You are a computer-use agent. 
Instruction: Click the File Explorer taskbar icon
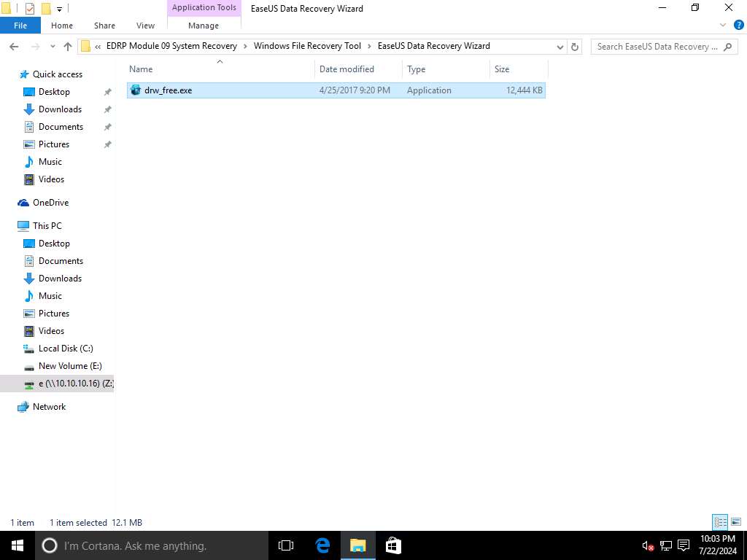point(357,545)
